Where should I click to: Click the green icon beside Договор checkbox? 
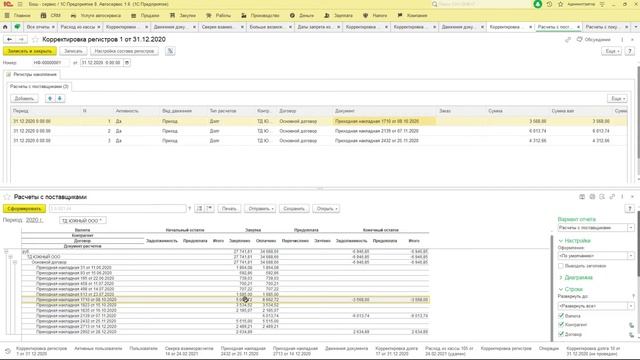pos(631,335)
